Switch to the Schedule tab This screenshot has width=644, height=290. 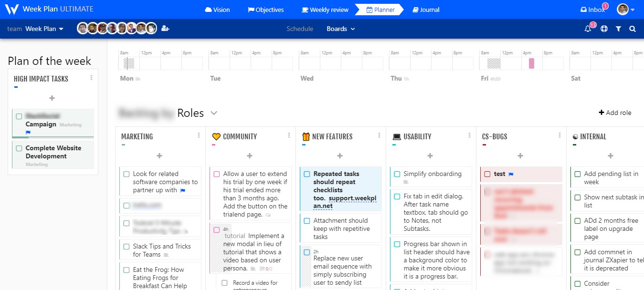coord(300,29)
